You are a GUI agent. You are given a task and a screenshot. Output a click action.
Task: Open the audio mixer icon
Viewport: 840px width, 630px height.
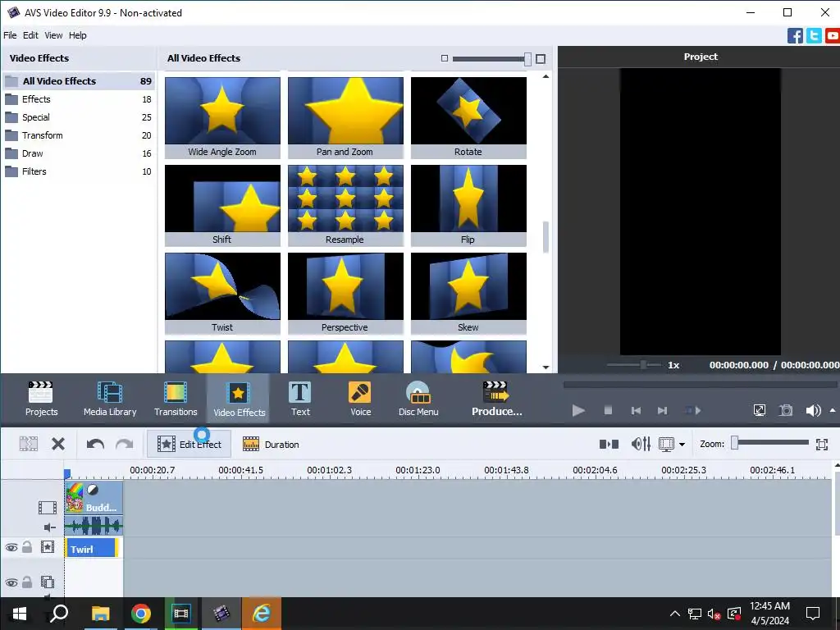(641, 444)
